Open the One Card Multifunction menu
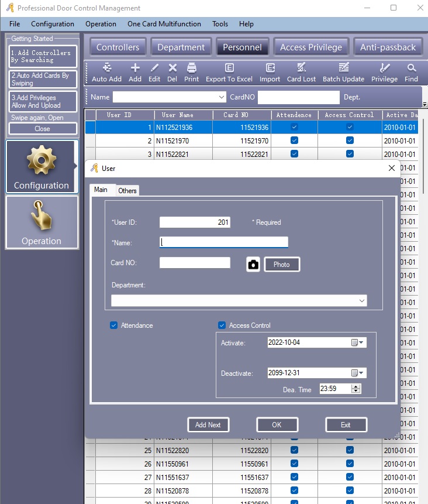This screenshot has height=504, width=428. point(164,24)
